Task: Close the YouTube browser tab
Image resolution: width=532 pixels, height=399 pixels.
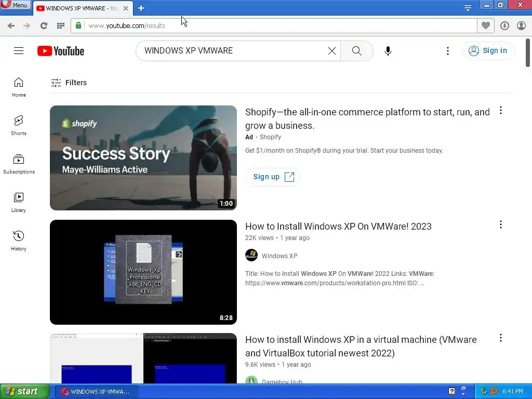Action: point(126,8)
